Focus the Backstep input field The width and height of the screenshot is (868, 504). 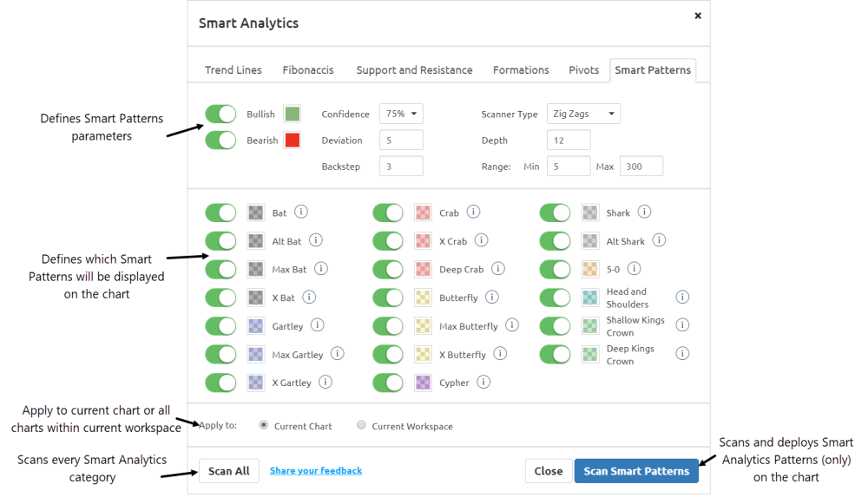click(401, 166)
